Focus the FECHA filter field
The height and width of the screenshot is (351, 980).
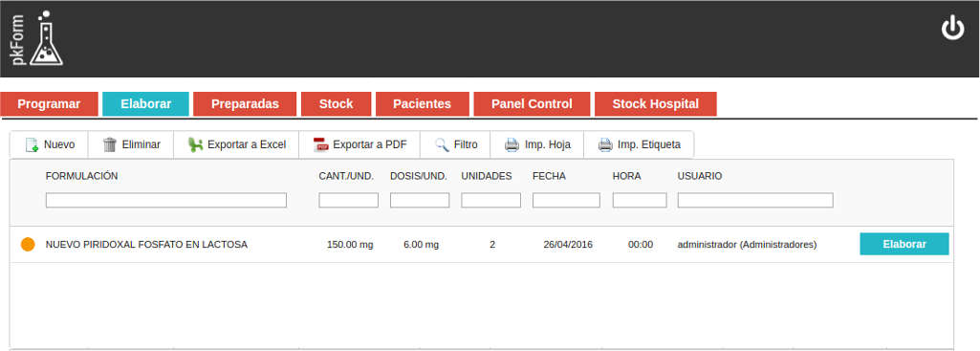[566, 200]
